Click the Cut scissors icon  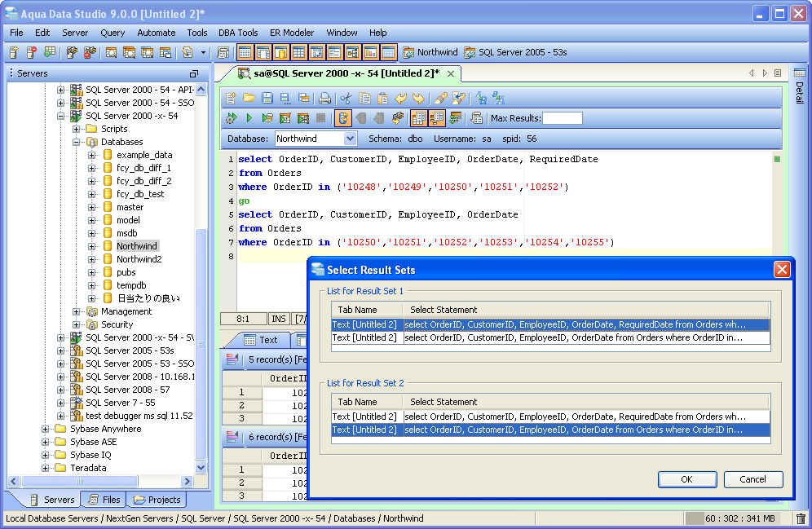click(x=346, y=98)
